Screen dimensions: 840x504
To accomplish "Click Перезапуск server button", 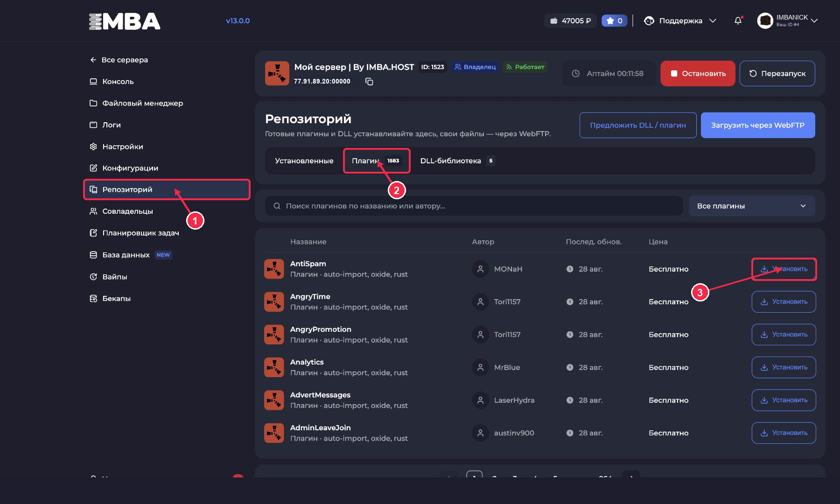I will 777,73.
